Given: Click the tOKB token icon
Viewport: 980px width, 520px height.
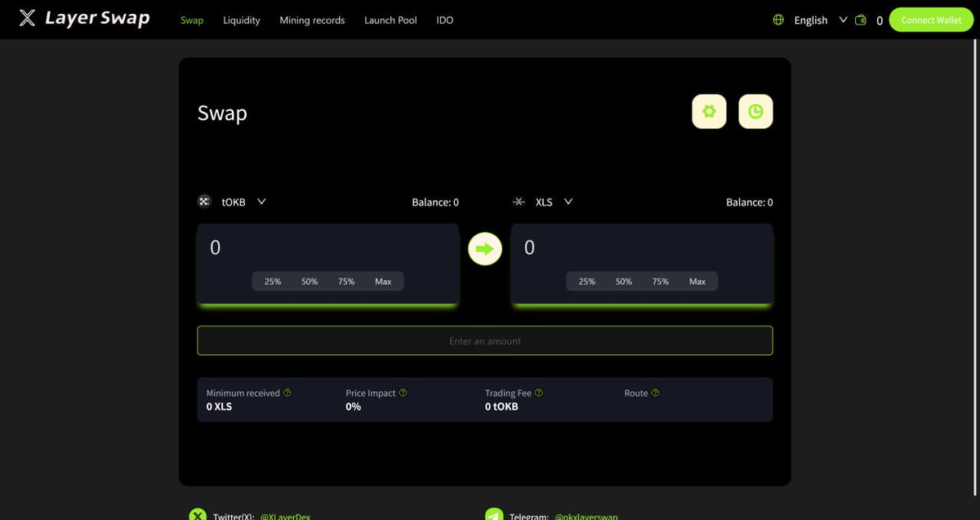Looking at the screenshot, I should point(204,202).
